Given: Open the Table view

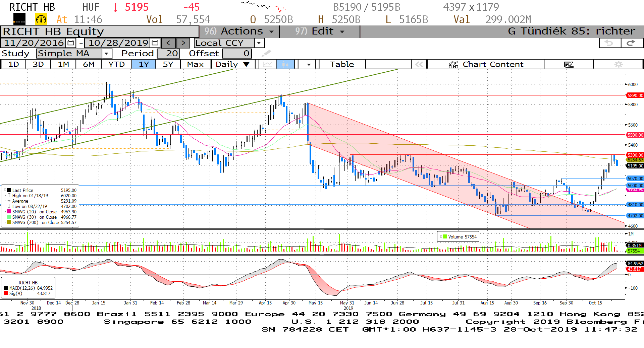Looking at the screenshot, I should point(342,64).
